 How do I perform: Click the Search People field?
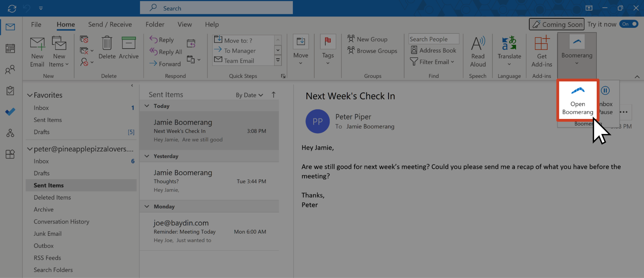434,39
